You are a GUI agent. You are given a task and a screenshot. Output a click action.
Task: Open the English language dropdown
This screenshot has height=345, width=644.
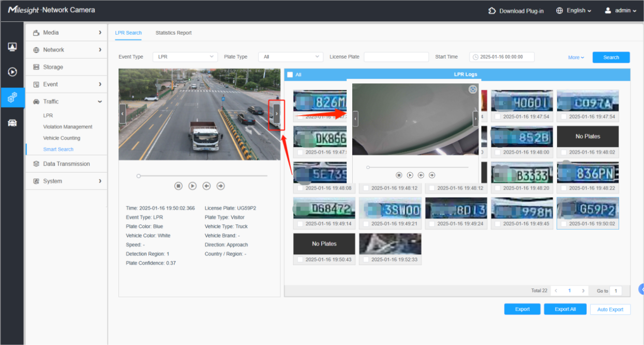coord(574,11)
